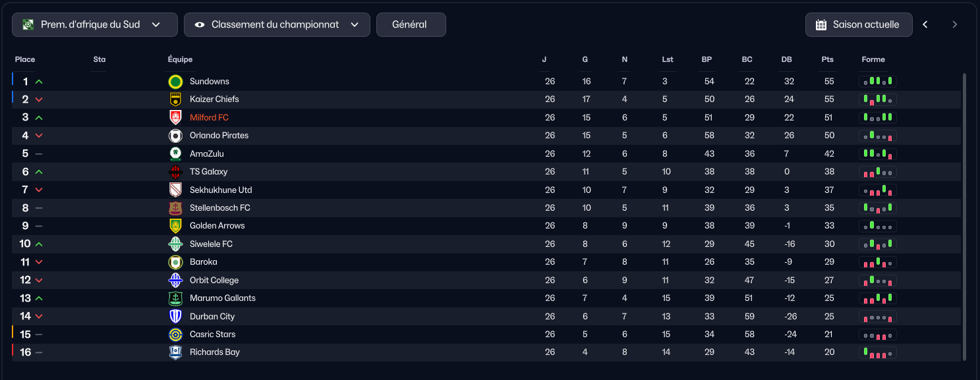Click the AmaZulu team logo
Image resolution: width=980 pixels, height=380 pixels.
click(175, 154)
